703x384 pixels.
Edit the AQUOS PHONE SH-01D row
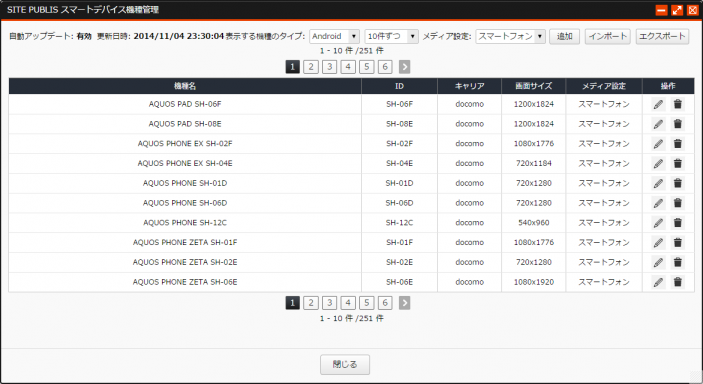coord(658,183)
